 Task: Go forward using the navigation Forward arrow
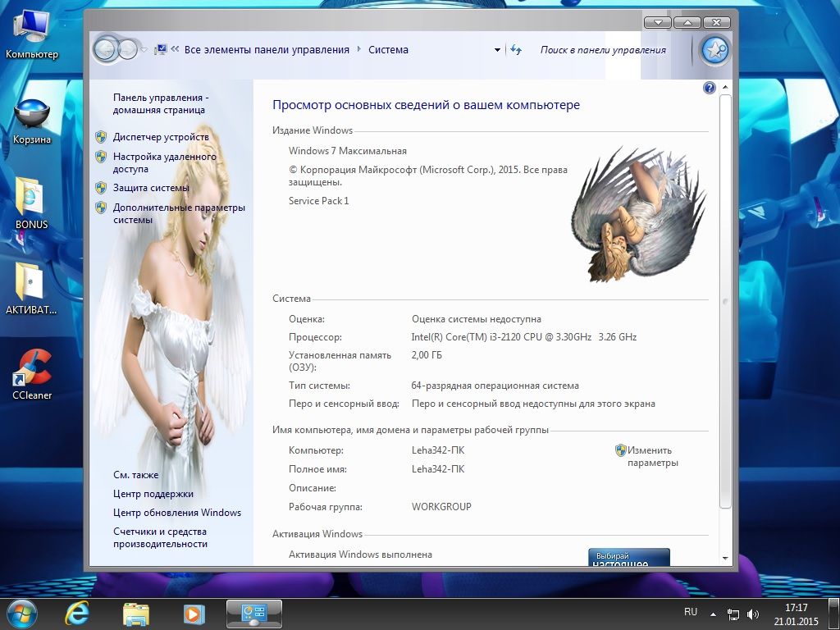[x=127, y=50]
